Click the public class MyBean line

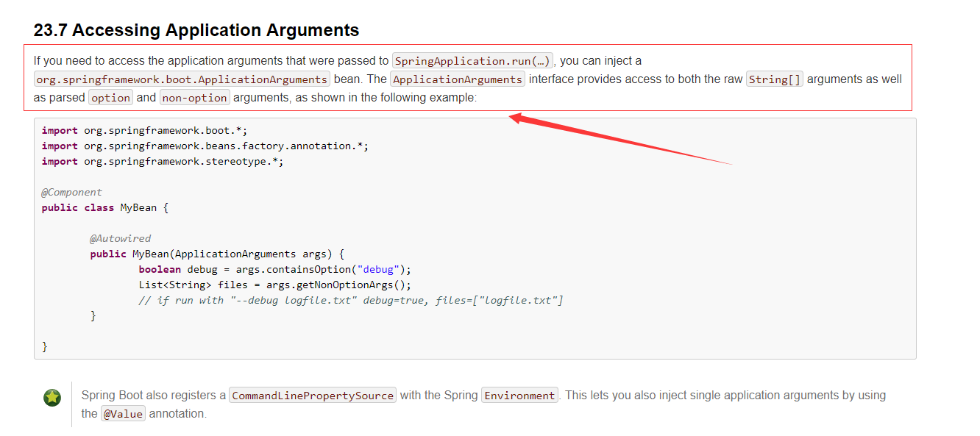click(105, 208)
